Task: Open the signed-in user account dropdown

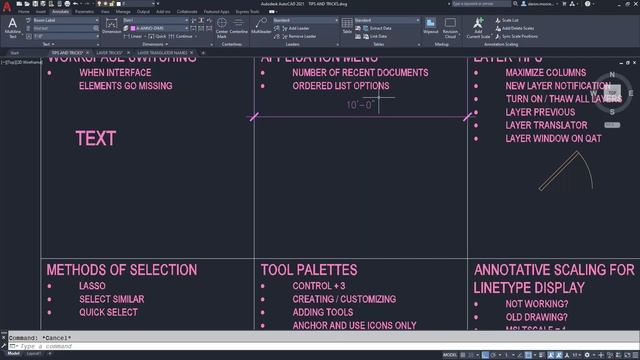Action: click(x=540, y=4)
